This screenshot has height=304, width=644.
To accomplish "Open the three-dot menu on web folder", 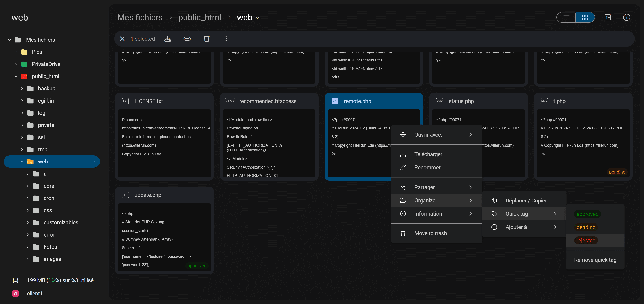I will coord(94,162).
